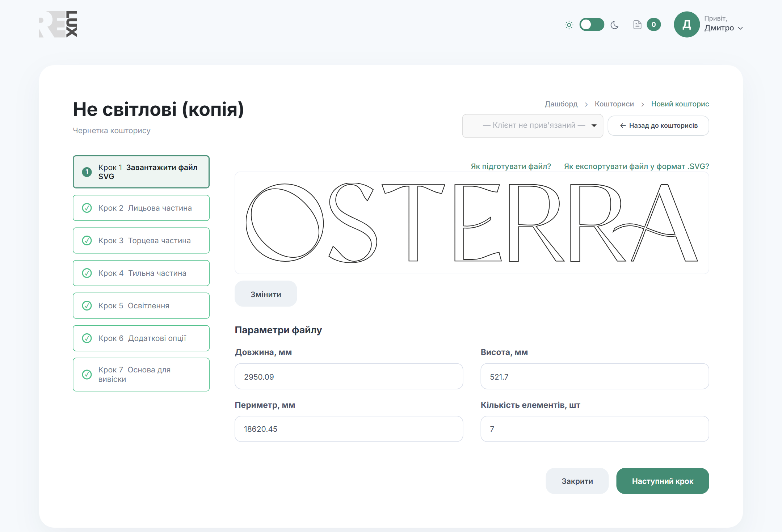Screen dimensions: 782x532
Task: Expand the Дмитро user menu chevron
Action: tap(740, 28)
